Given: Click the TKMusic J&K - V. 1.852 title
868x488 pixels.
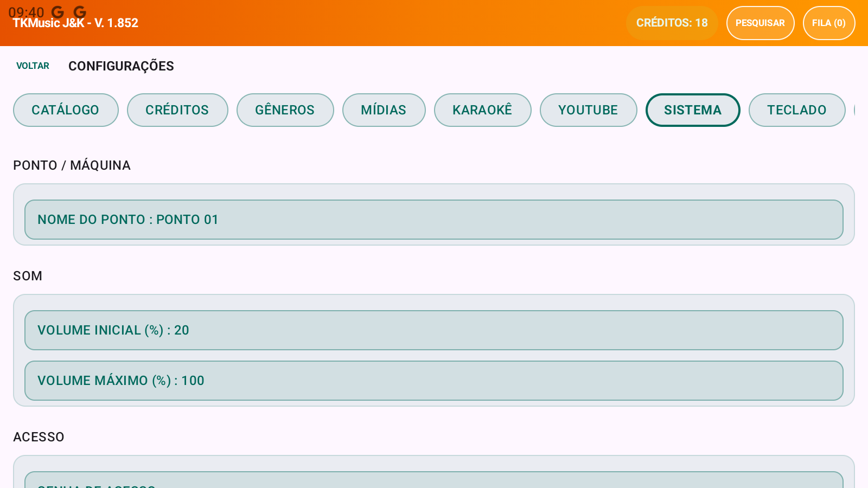Looking at the screenshot, I should pos(75,23).
